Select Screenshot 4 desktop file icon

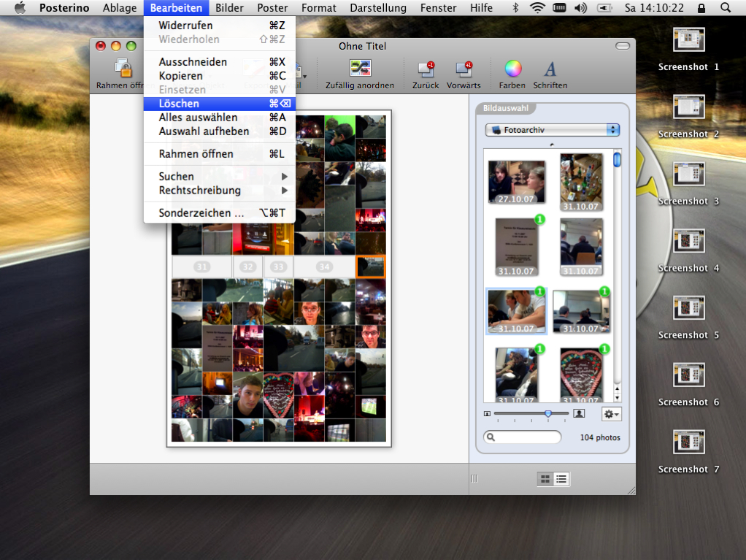click(x=688, y=241)
